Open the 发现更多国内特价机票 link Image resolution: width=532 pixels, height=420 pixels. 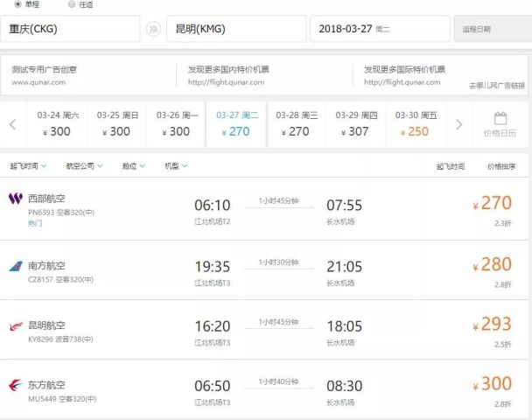click(228, 69)
